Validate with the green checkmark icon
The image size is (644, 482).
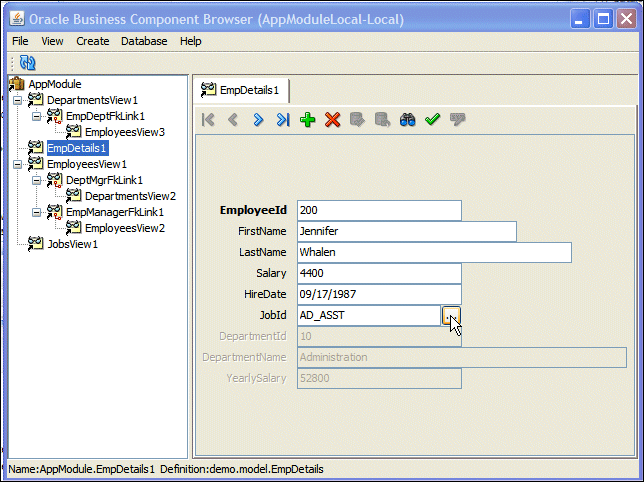(432, 119)
